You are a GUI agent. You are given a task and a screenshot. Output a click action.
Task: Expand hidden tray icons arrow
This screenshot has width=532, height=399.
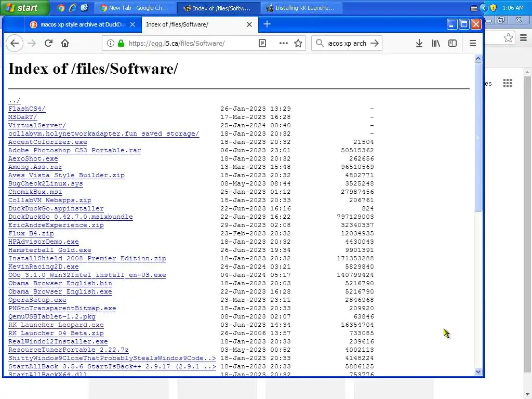(484, 8)
